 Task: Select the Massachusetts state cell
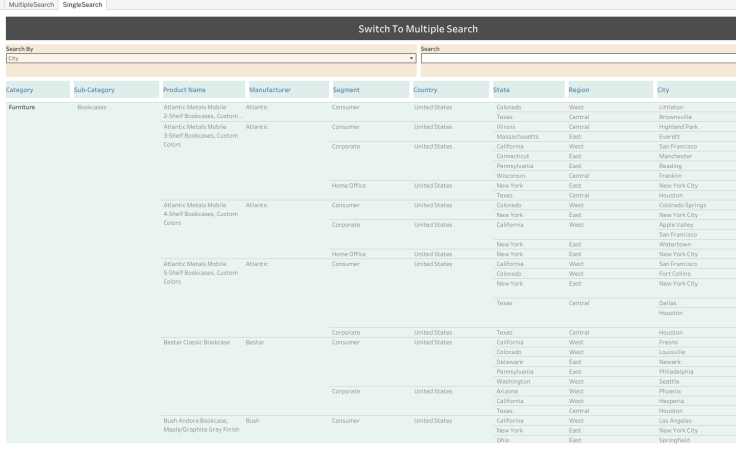(520, 136)
